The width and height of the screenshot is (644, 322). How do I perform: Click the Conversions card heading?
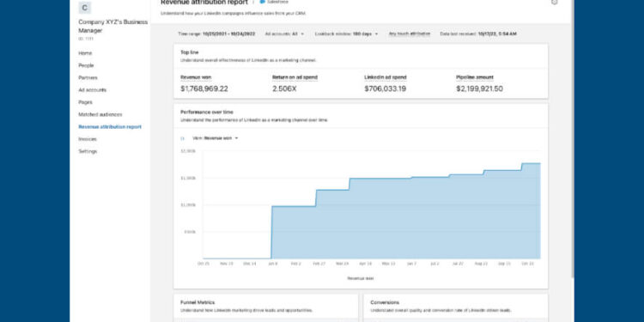(x=385, y=303)
